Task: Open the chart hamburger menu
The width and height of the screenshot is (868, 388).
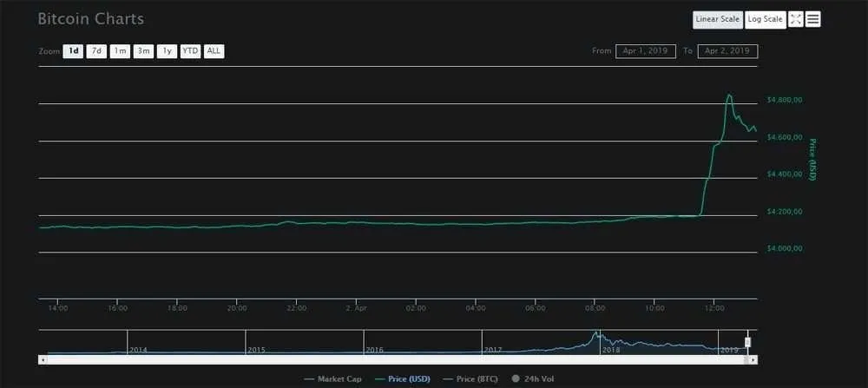Action: 812,19
